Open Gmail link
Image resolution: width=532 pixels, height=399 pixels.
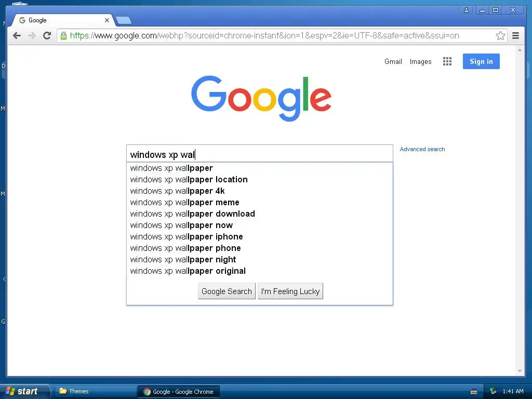393,61
